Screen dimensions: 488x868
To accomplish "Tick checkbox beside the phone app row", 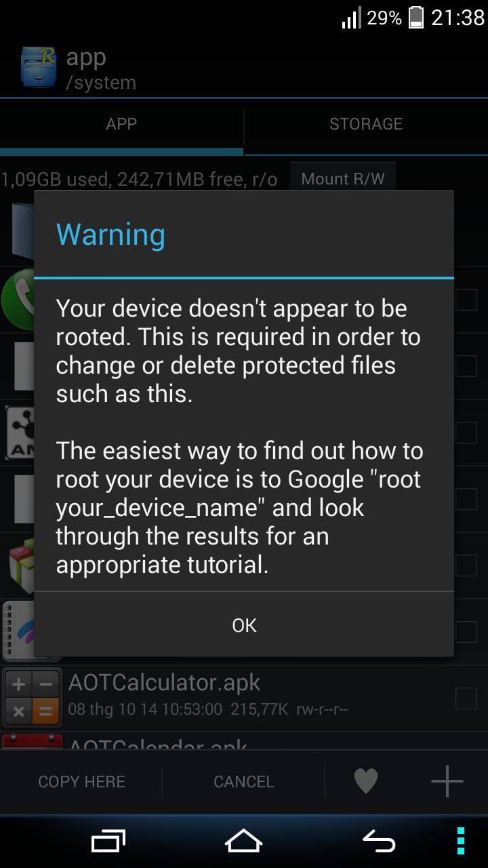I will 466,299.
